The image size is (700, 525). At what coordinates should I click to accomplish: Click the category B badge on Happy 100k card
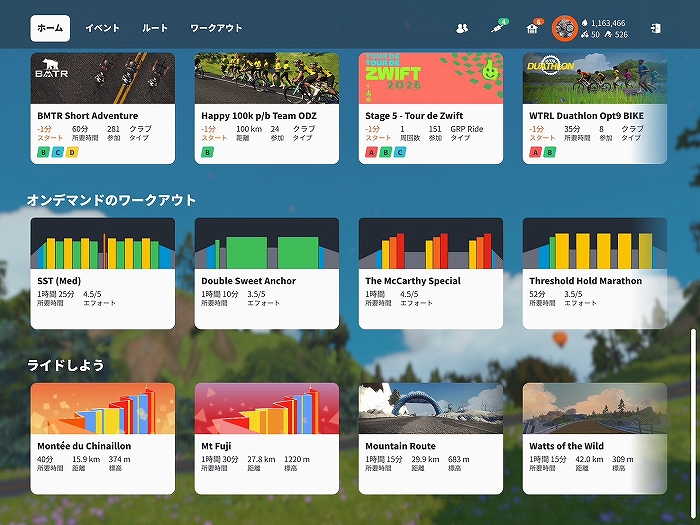point(208,152)
